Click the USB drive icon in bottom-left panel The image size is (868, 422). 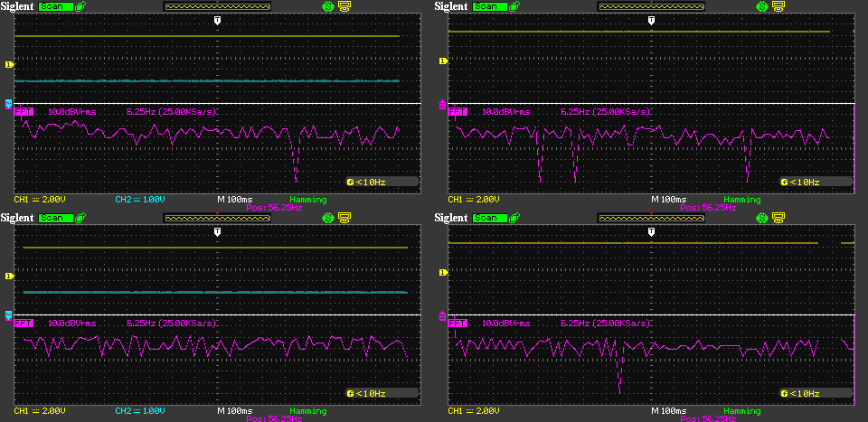coord(80,218)
